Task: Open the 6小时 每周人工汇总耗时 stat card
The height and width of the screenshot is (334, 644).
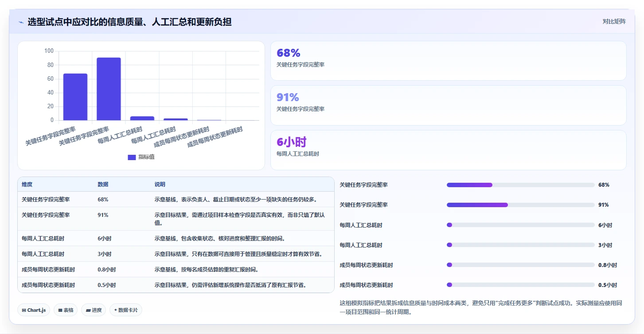Action: 448,150
